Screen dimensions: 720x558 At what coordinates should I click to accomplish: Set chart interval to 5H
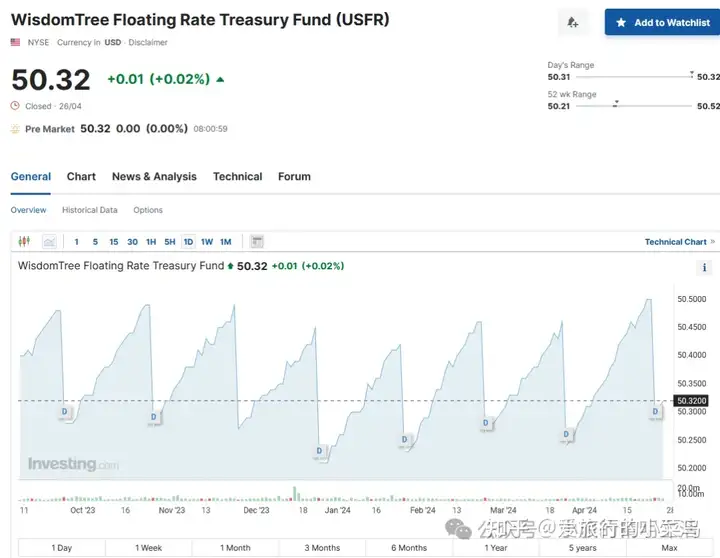tap(169, 242)
